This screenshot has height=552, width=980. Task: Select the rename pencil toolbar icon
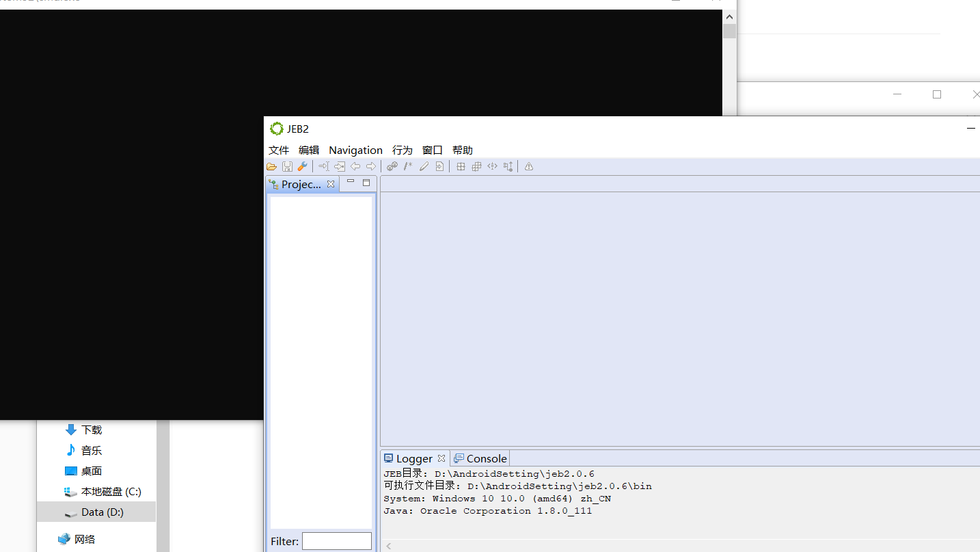424,166
